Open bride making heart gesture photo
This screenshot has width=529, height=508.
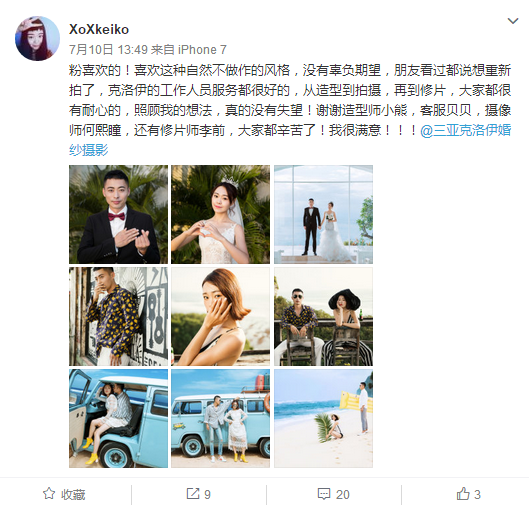tap(221, 214)
